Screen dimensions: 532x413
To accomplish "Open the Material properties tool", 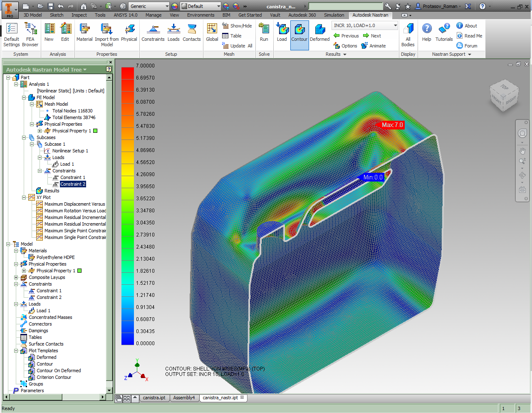I will (84, 32).
